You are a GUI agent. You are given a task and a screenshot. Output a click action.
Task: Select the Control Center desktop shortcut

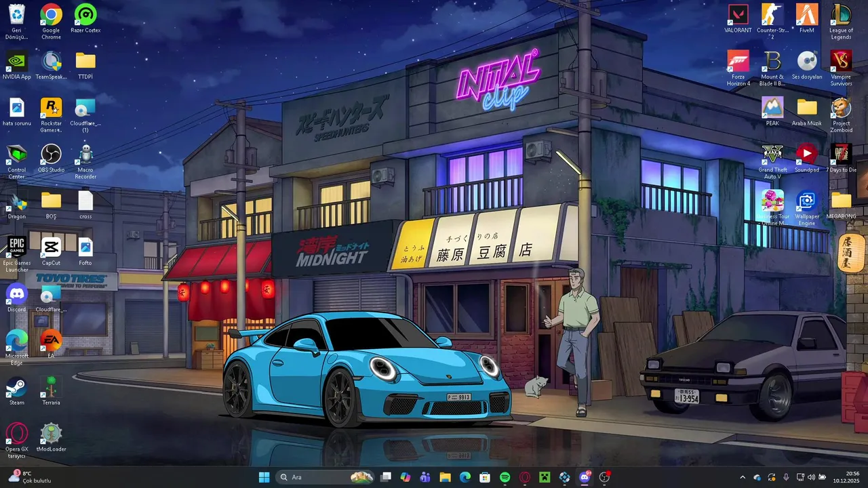click(x=16, y=161)
